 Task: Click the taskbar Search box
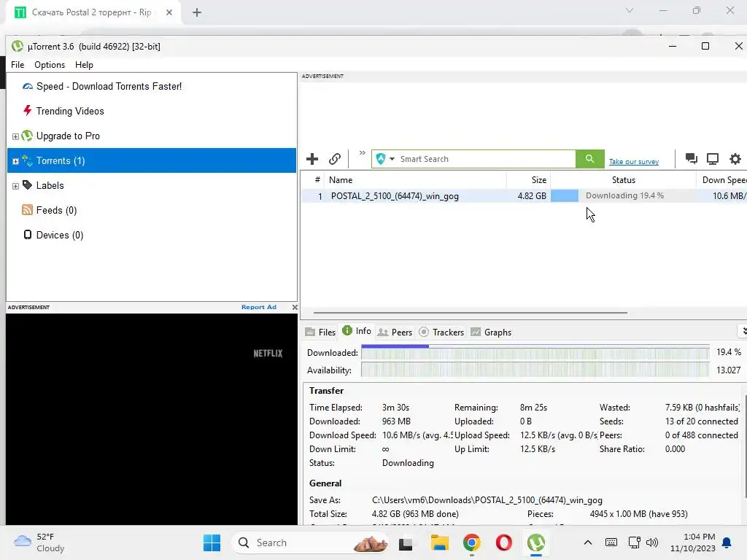tap(309, 542)
